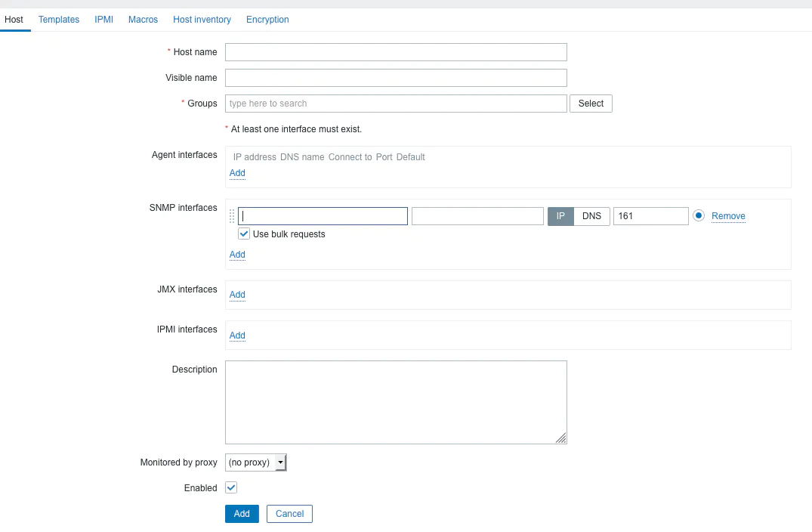Viewport: 812px width, 532px height.
Task: Click the Visible name text field
Action: 396,78
